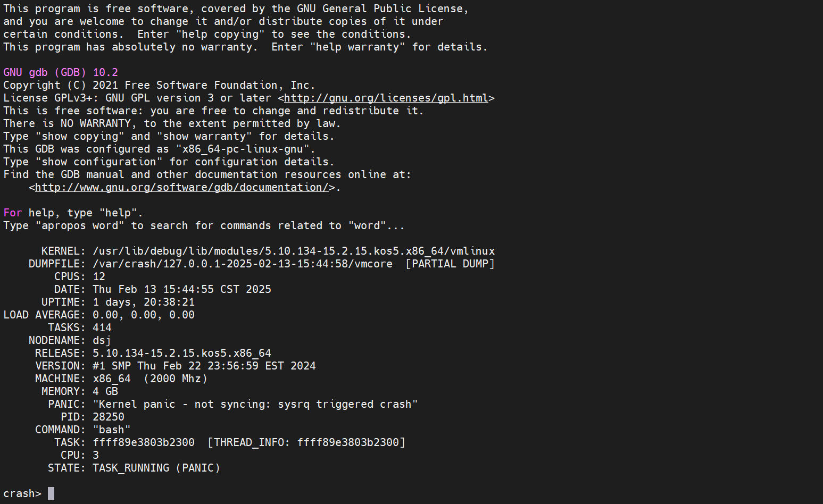Screen dimensions: 823x504
Task: Click the RELEASE kernel version string
Action: point(182,353)
